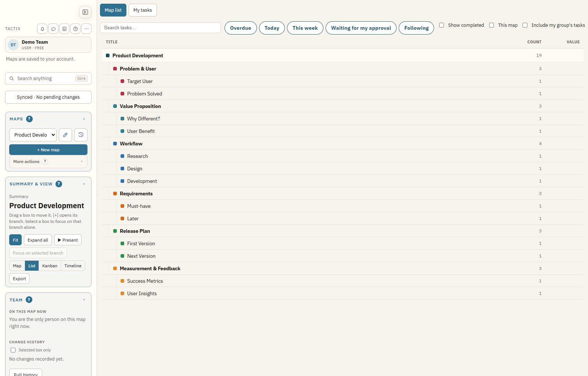
Task: Create a map with + New map
Action: tap(48, 150)
